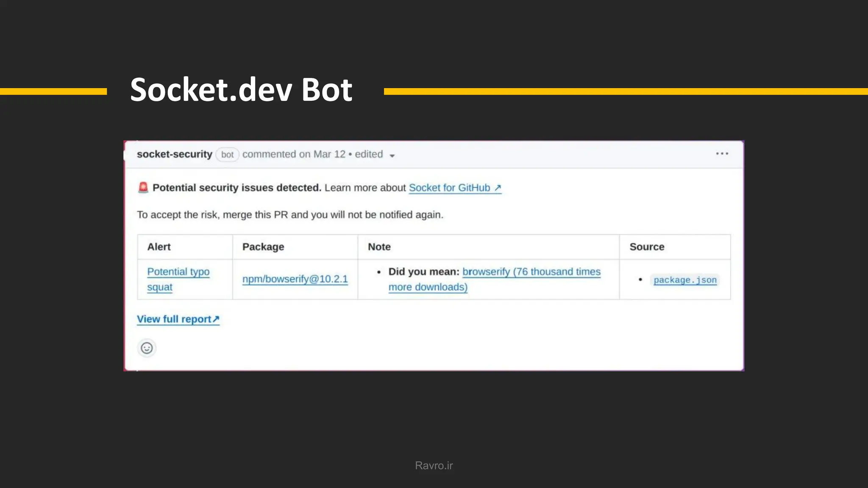Click the red siren alert emoji
Viewport: 868px width, 488px height.
(x=143, y=187)
